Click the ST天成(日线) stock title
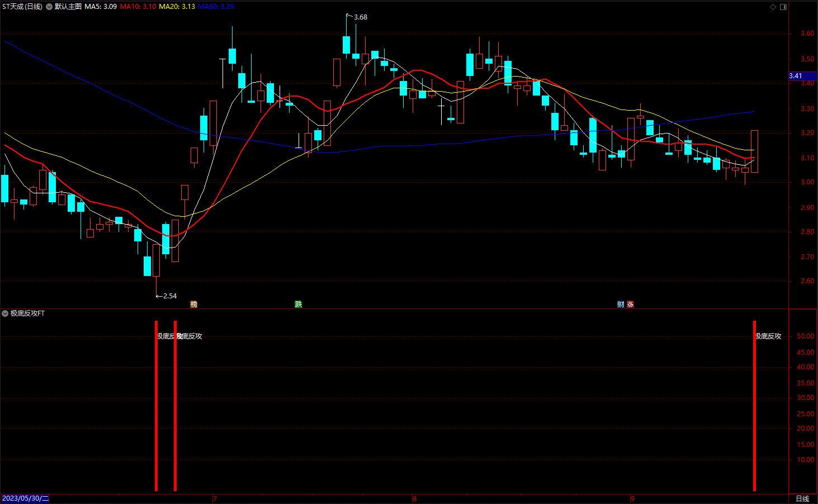This screenshot has height=504, width=818. click(22, 7)
